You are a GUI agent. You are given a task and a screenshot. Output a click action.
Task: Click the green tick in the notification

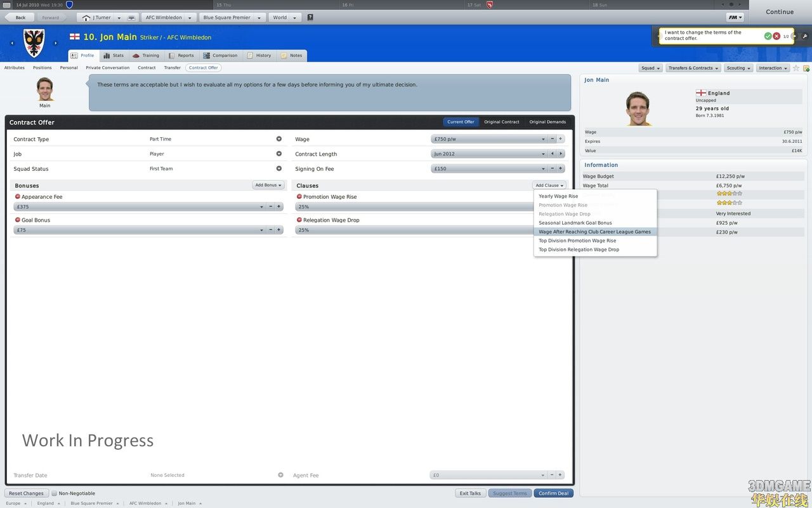coord(768,36)
